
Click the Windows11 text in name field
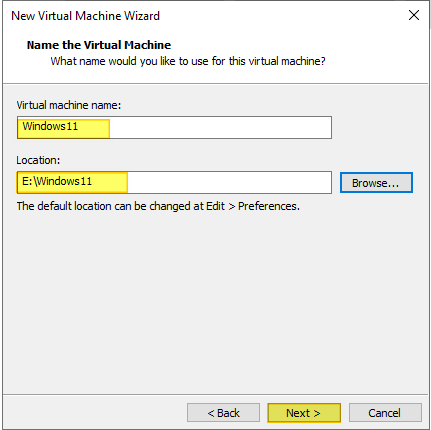click(50, 126)
